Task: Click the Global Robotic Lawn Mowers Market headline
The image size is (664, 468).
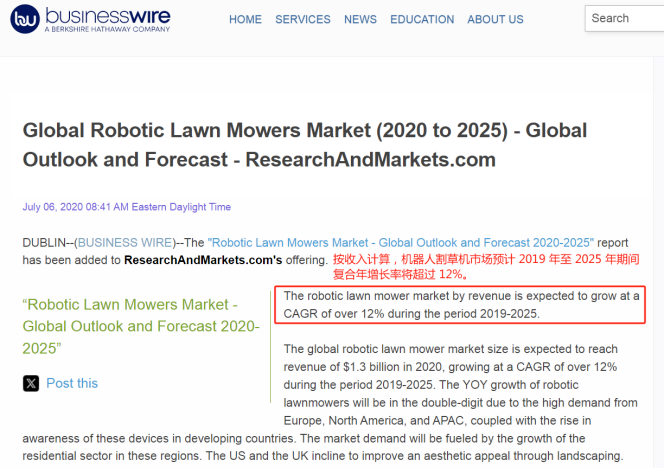Action: pos(304,145)
